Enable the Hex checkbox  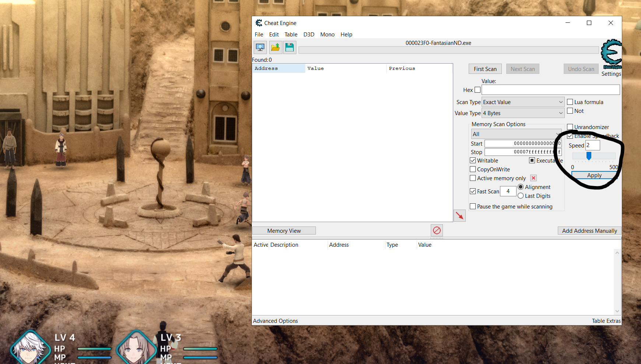click(478, 90)
